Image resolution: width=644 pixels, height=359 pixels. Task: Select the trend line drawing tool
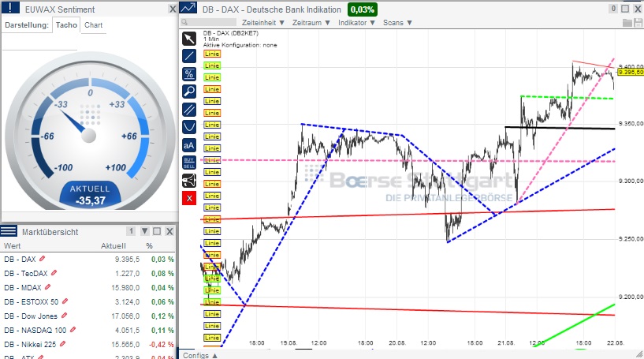point(189,56)
